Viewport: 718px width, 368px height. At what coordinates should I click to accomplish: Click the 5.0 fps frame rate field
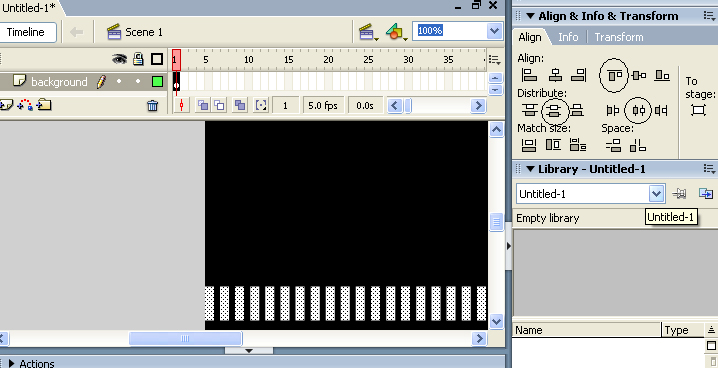[323, 106]
